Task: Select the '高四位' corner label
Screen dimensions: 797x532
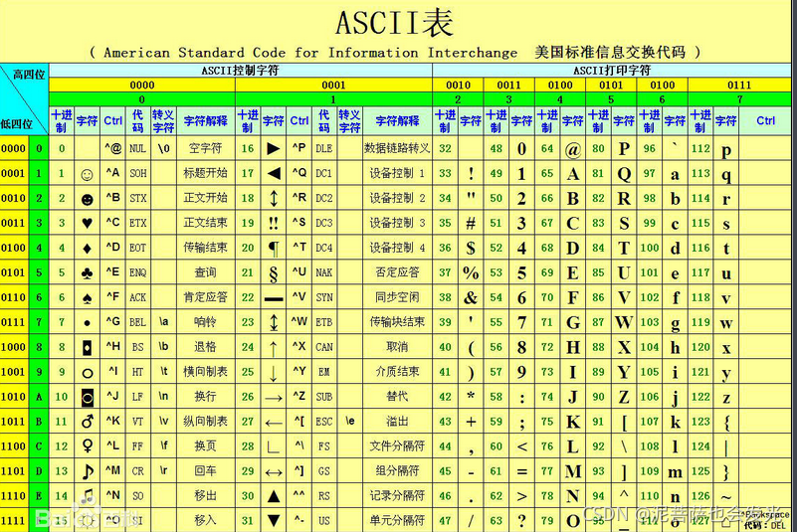Action: tap(29, 75)
